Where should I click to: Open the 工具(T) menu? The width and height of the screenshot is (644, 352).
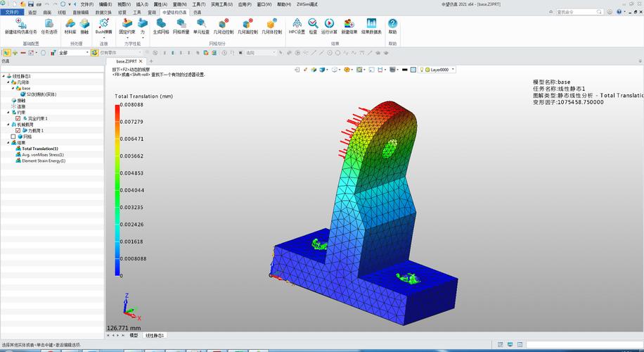point(199,4)
